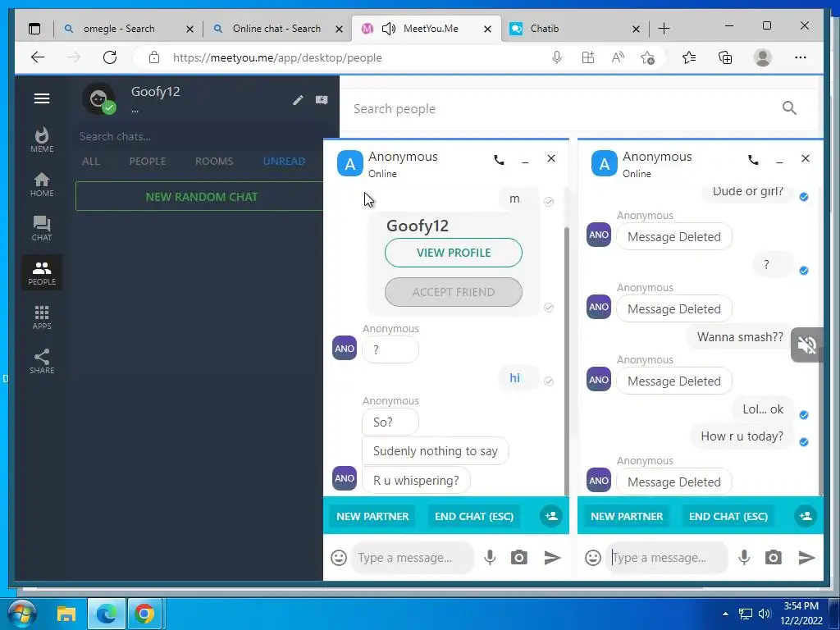Click left chat Type a message field
Viewport: 840px width, 630px height.
(x=413, y=558)
